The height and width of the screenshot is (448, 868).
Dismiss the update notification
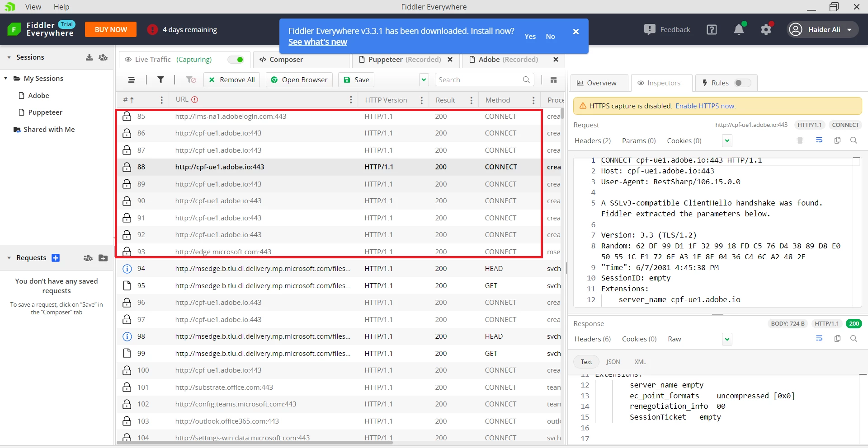[576, 32]
